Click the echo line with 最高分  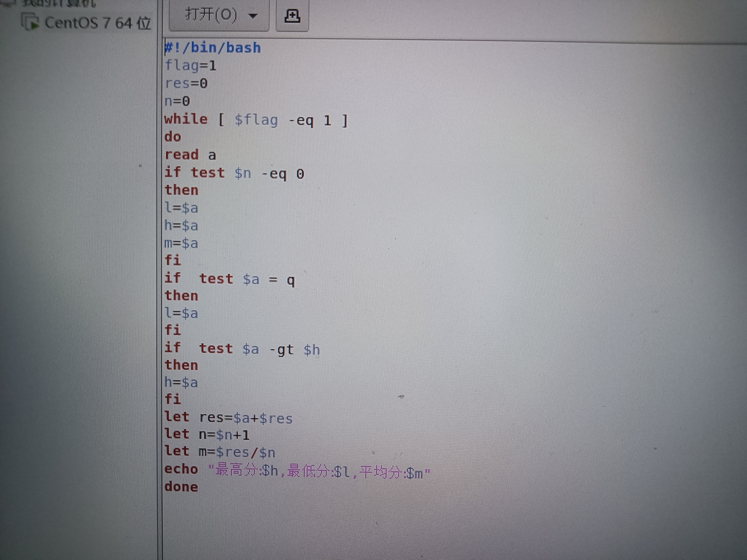pyautogui.click(x=298, y=471)
